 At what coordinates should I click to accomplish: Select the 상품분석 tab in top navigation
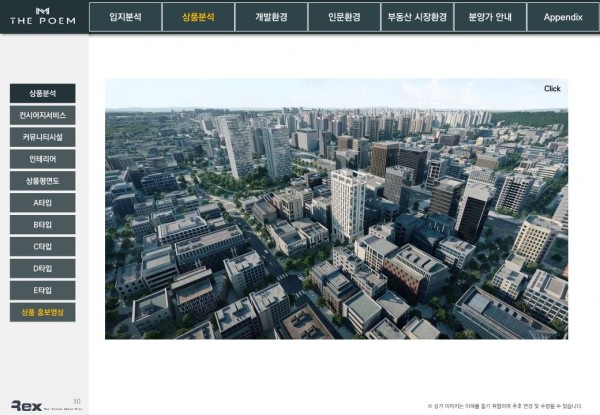click(198, 17)
